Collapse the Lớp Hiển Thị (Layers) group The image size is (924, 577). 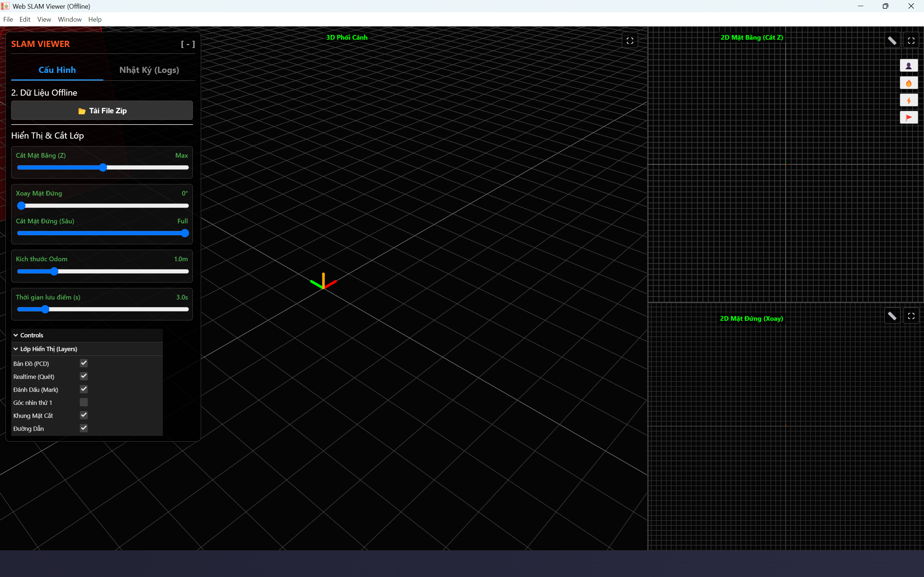(x=87, y=349)
